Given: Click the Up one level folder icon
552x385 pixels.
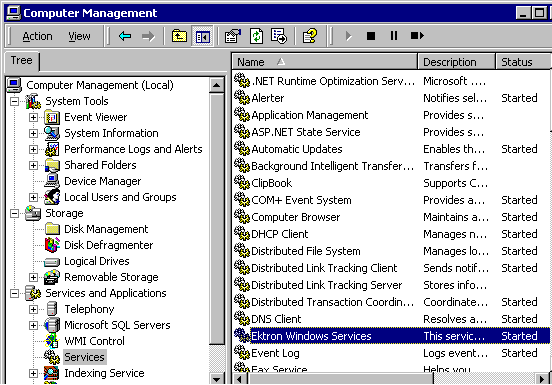Looking at the screenshot, I should pos(179,36).
